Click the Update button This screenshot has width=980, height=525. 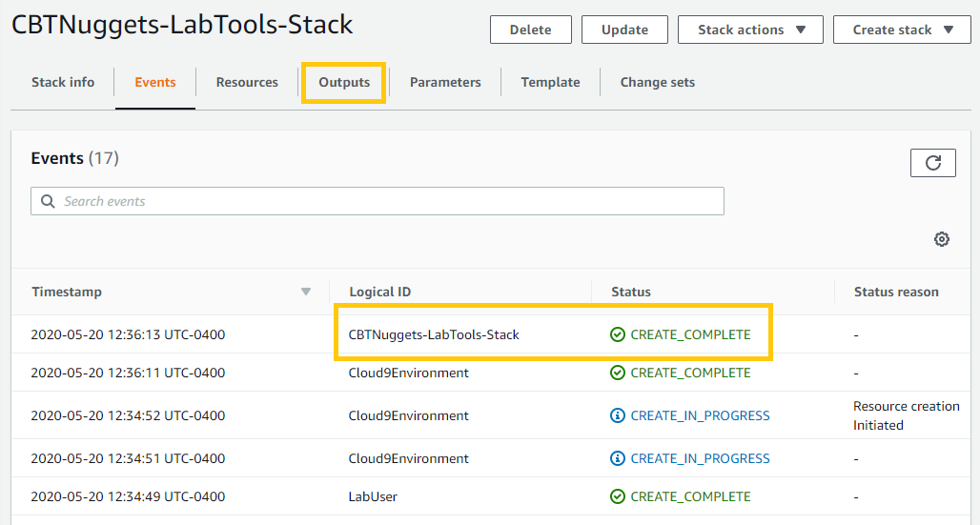point(624,30)
